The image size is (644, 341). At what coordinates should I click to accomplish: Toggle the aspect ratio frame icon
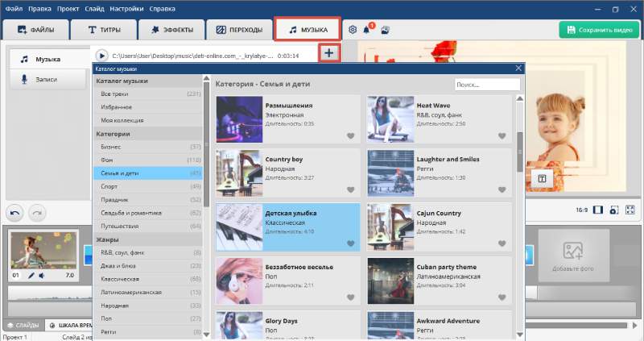pos(598,210)
